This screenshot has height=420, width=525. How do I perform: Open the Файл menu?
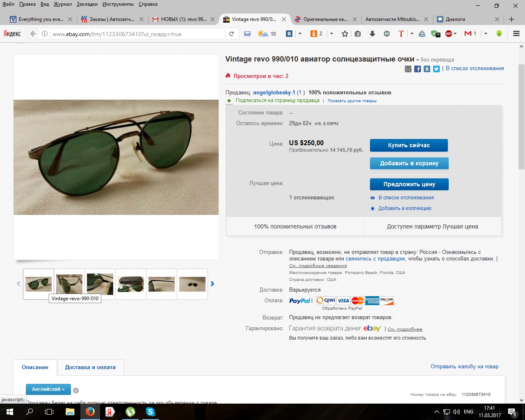tap(8, 4)
